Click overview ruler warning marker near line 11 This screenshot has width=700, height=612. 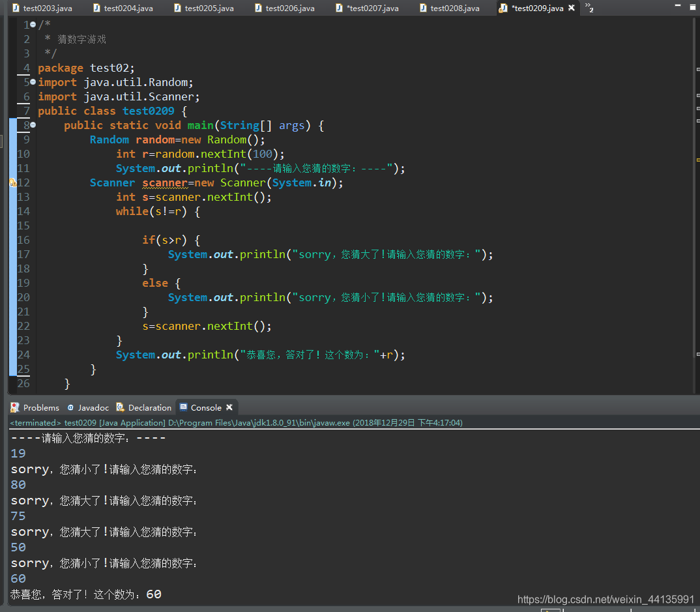(x=698, y=160)
